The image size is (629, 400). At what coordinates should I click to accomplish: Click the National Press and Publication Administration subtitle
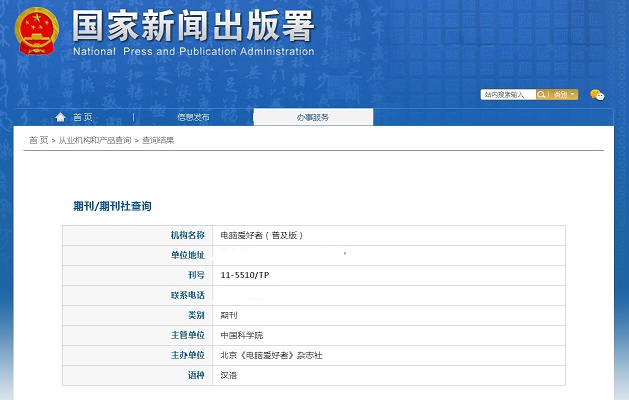[x=194, y=51]
